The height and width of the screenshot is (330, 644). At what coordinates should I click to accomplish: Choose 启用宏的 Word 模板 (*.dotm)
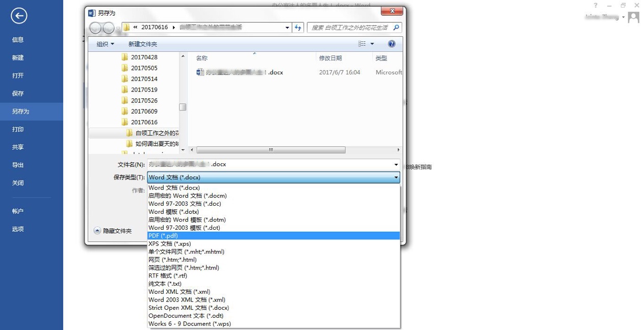[273, 219]
